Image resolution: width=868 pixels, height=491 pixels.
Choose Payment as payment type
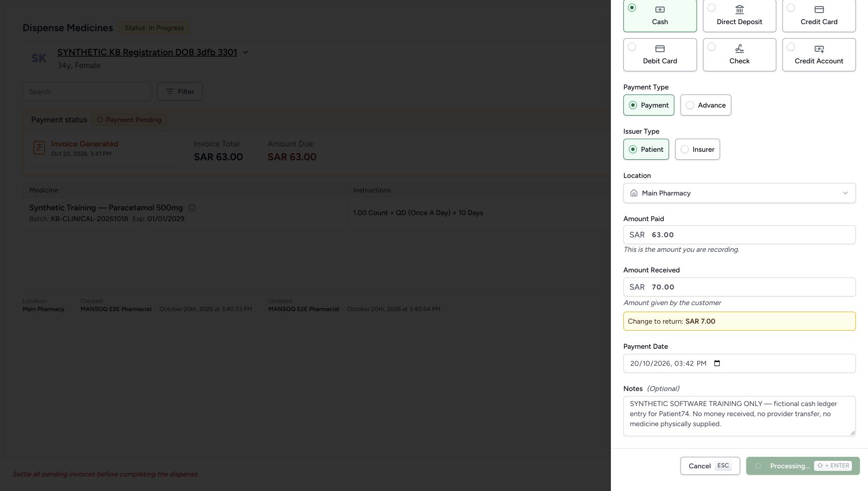648,105
